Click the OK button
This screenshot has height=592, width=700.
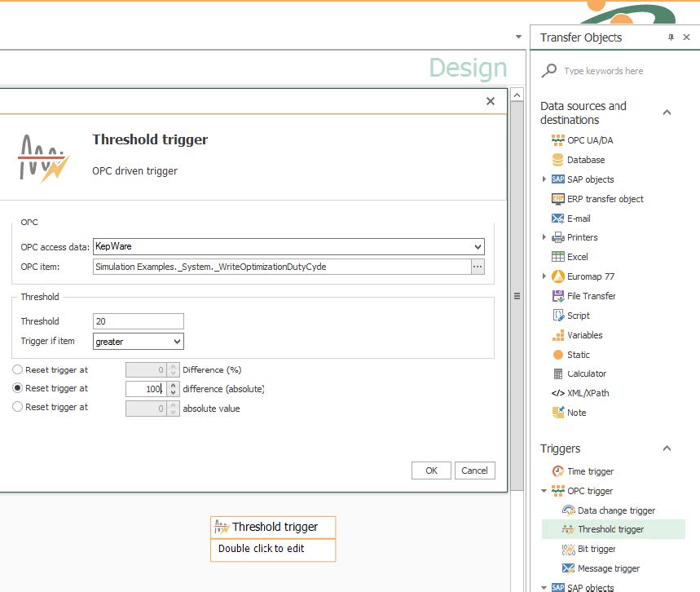point(431,471)
